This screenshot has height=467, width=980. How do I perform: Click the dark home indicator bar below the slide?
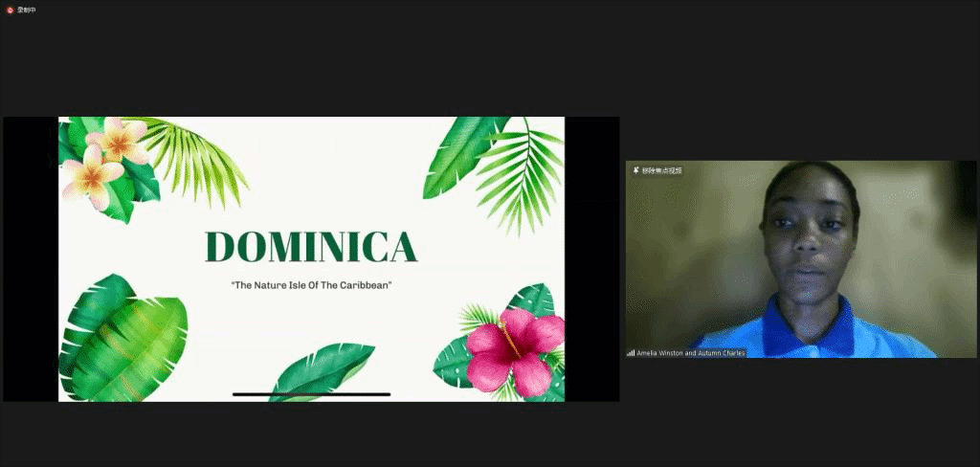[311, 394]
